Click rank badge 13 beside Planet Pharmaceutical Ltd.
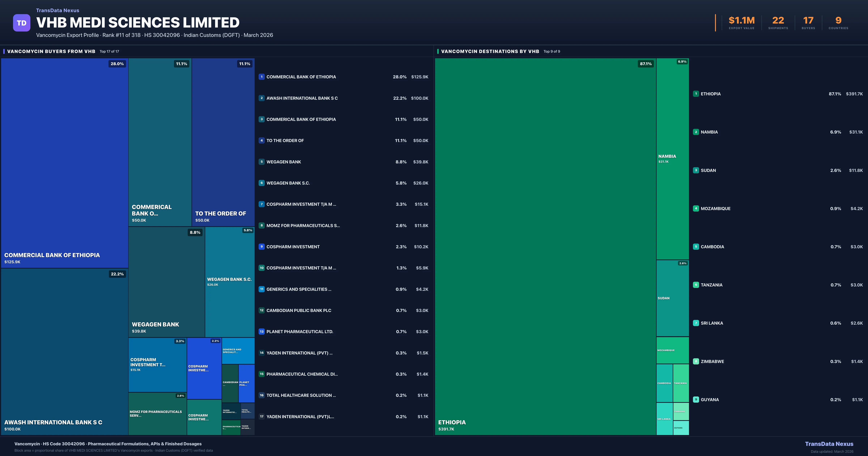Viewport: 868px width, 456px height. [261, 332]
